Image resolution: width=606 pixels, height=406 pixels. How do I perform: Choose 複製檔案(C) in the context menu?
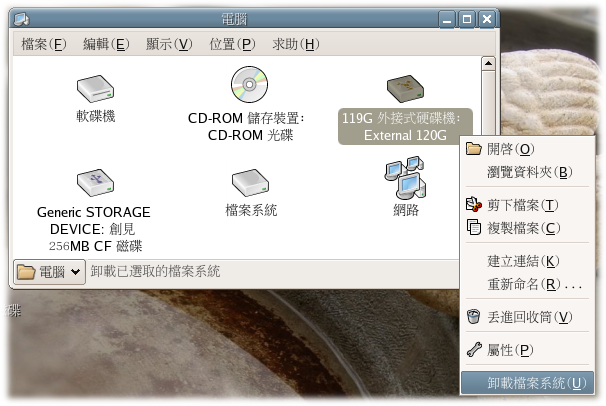pos(527,228)
